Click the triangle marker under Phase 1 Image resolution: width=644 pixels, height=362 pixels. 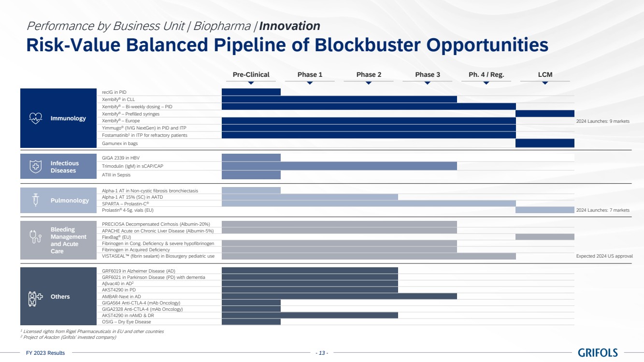(x=310, y=83)
